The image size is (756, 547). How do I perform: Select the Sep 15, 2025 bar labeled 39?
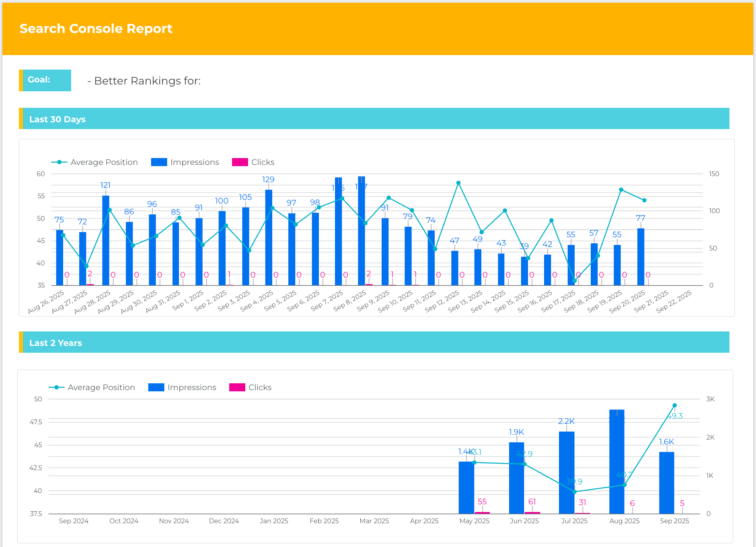(524, 271)
